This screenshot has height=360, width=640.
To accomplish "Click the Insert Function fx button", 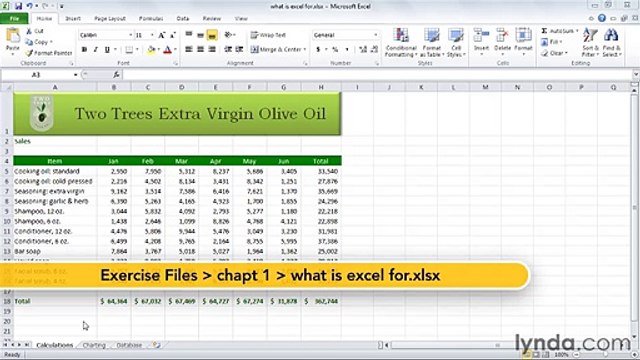I will [116, 75].
